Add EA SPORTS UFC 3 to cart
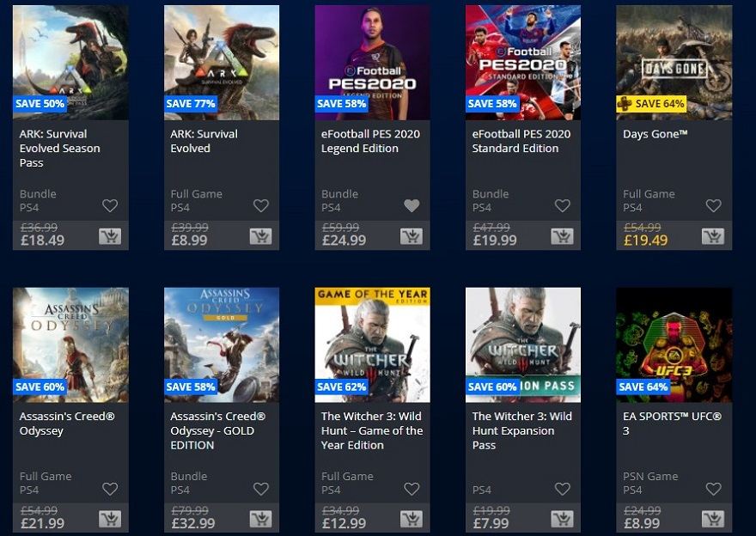The width and height of the screenshot is (756, 536). click(713, 519)
